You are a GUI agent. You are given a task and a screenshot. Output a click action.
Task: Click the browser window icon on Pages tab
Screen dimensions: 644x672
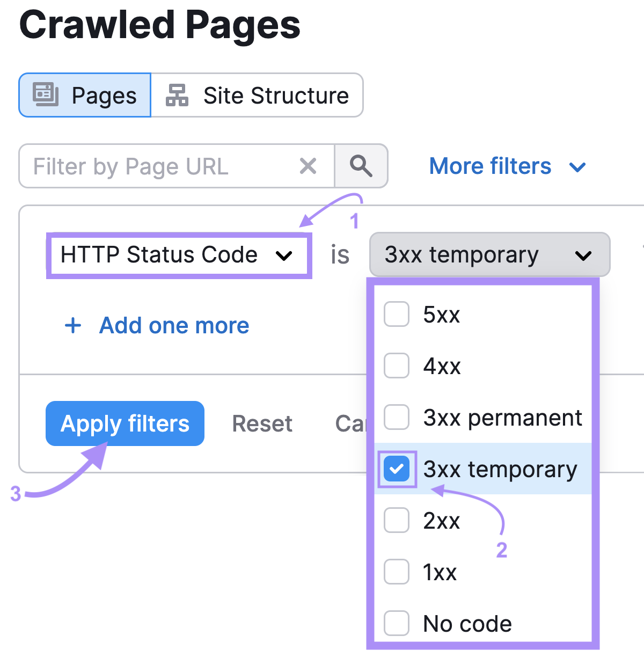(x=45, y=94)
